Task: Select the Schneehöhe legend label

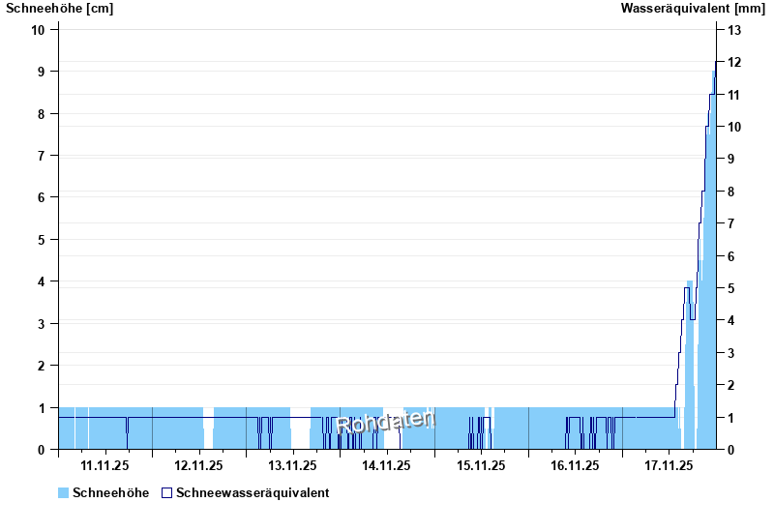Action: click(111, 493)
